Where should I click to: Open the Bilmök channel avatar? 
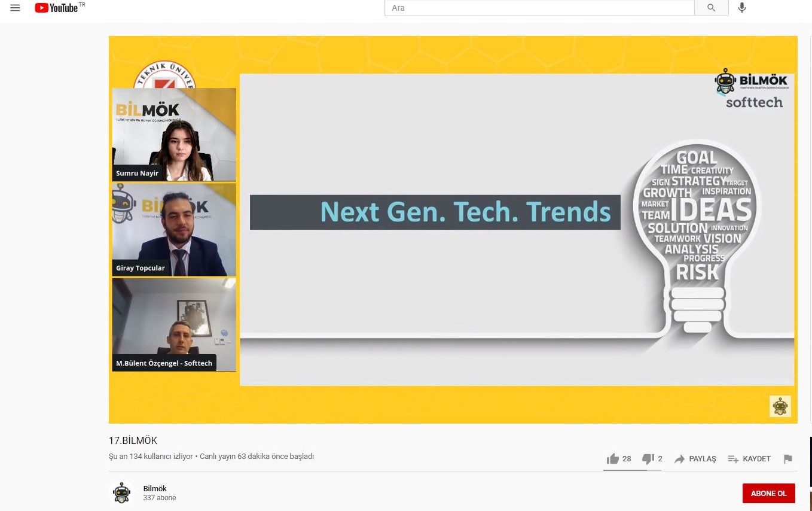click(x=122, y=493)
